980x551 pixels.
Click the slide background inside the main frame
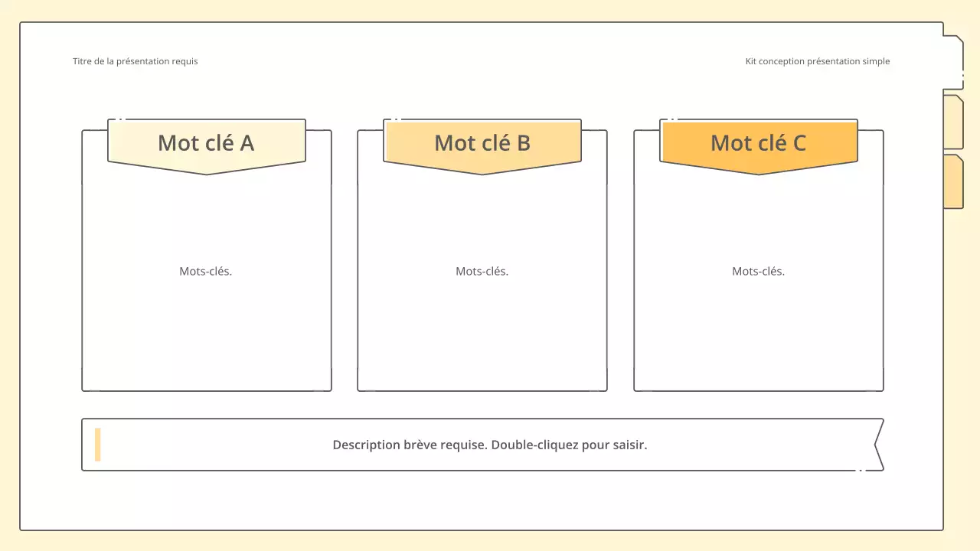point(490,501)
